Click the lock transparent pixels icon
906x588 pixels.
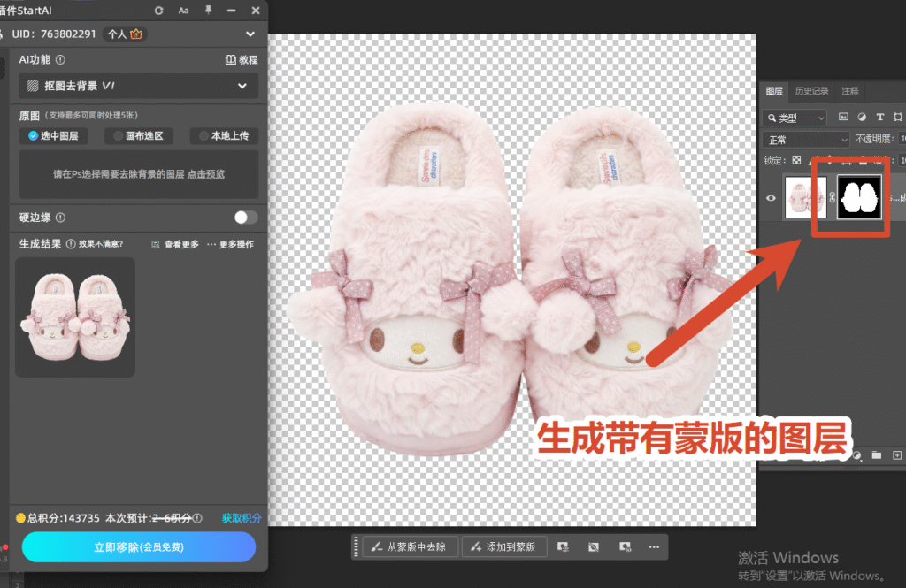click(x=797, y=160)
